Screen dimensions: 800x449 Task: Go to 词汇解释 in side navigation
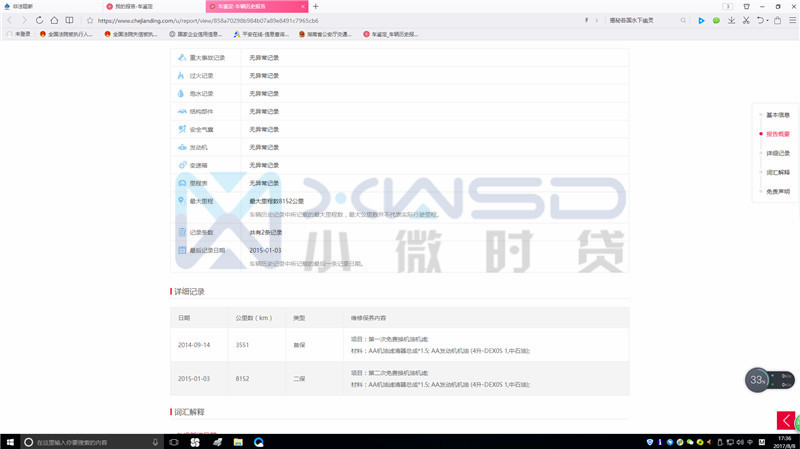[777, 172]
